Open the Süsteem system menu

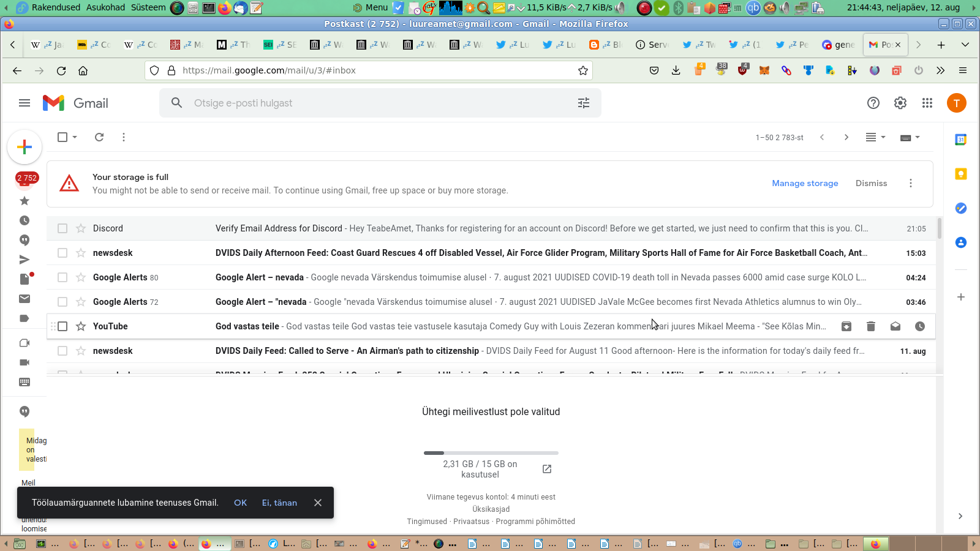(x=148, y=7)
